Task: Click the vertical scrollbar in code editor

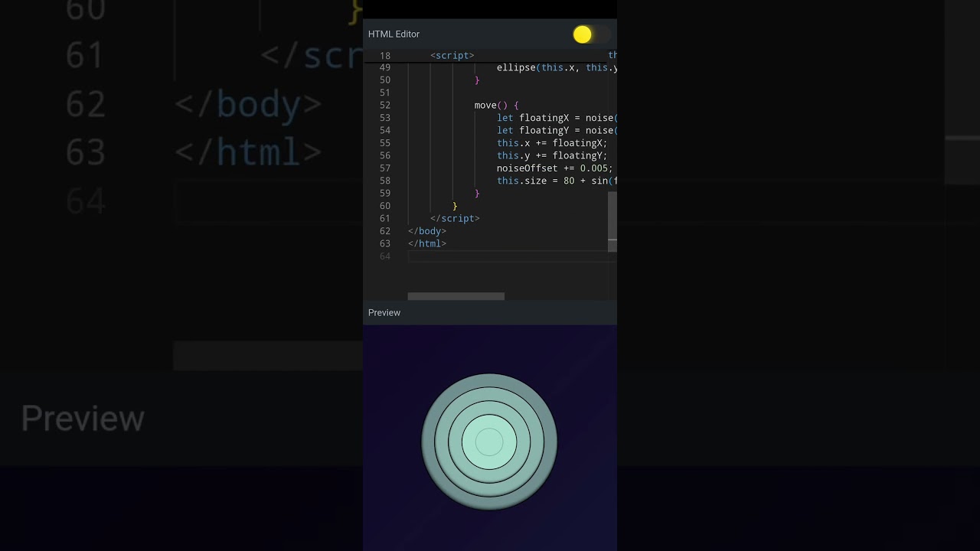Action: (612, 222)
